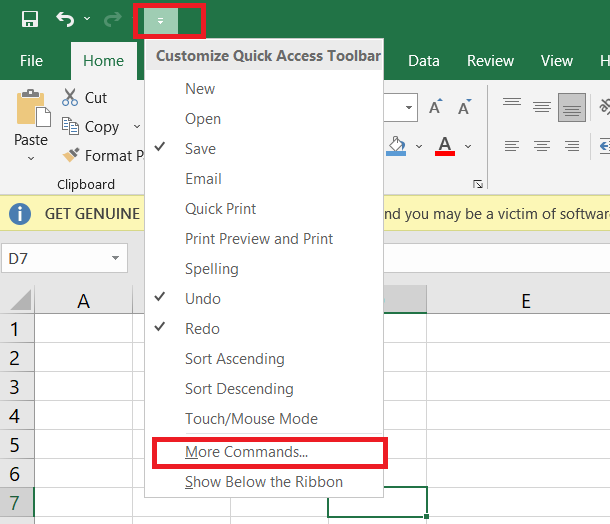Enable Sort Descending in the menu
Viewport: 610px width, 524px height.
click(264, 389)
